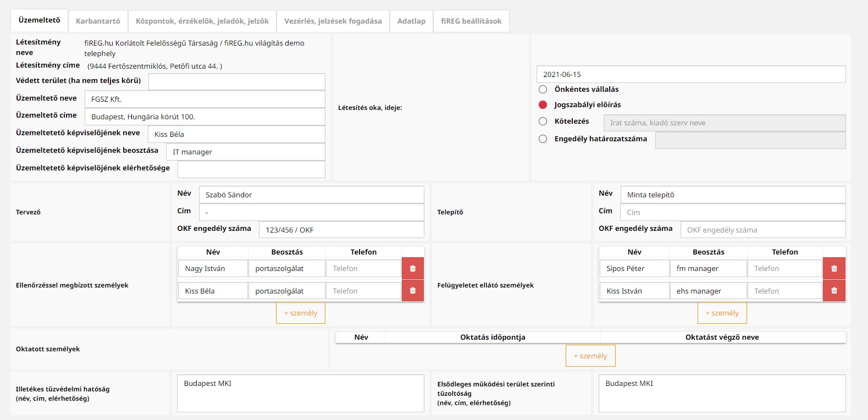The image size is (868, 420).
Task: Edit the Sípos Péter name field
Action: pos(634,269)
